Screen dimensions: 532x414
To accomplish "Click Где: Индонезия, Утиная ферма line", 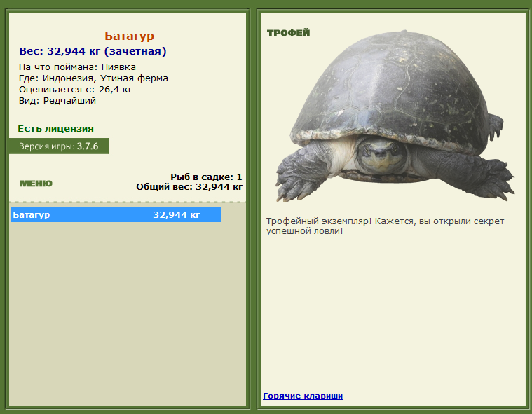I will (x=93, y=78).
